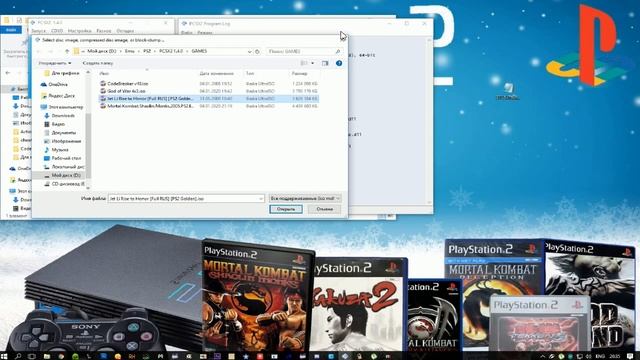Click the Emu breadcrumb segment
Screen dimensions: 640x360
[x=129, y=51]
